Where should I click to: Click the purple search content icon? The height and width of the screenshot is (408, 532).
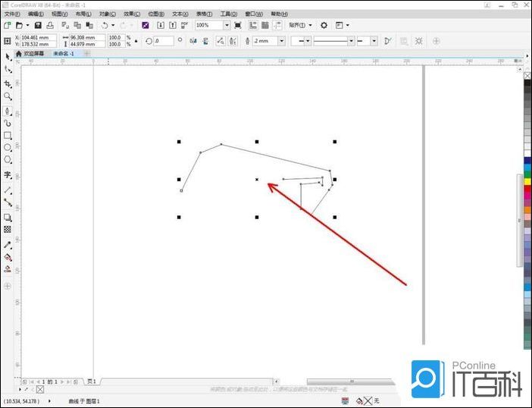pyautogui.click(x=146, y=25)
